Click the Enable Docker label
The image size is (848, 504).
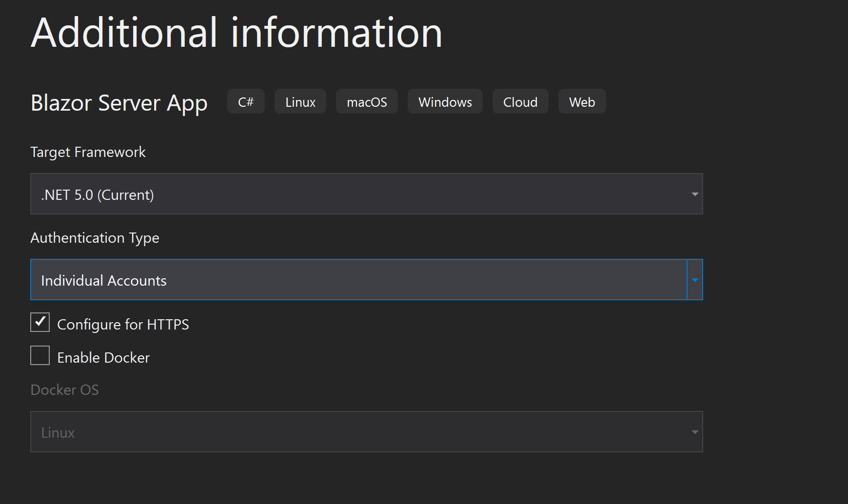pos(103,358)
